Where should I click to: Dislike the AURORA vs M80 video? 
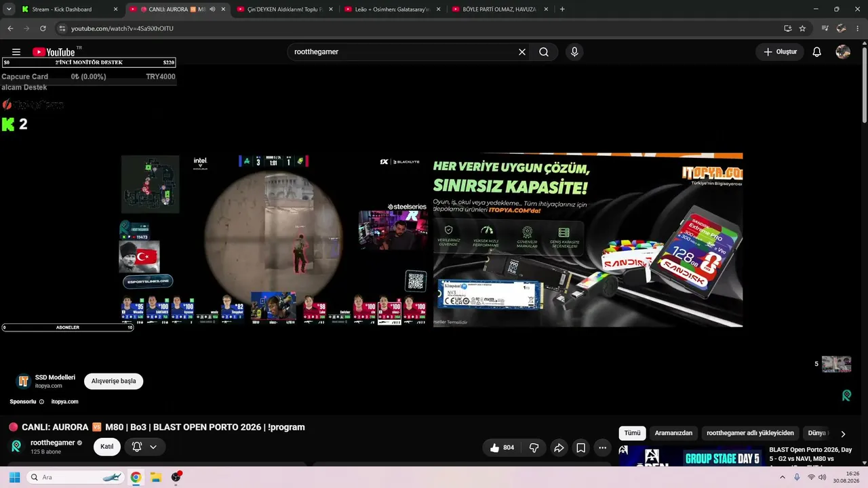click(x=534, y=447)
